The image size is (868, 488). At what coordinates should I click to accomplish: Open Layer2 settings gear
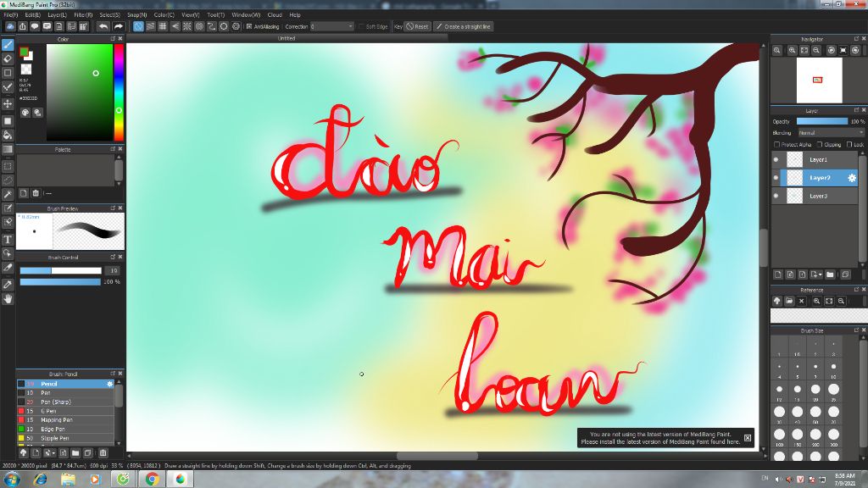point(851,178)
